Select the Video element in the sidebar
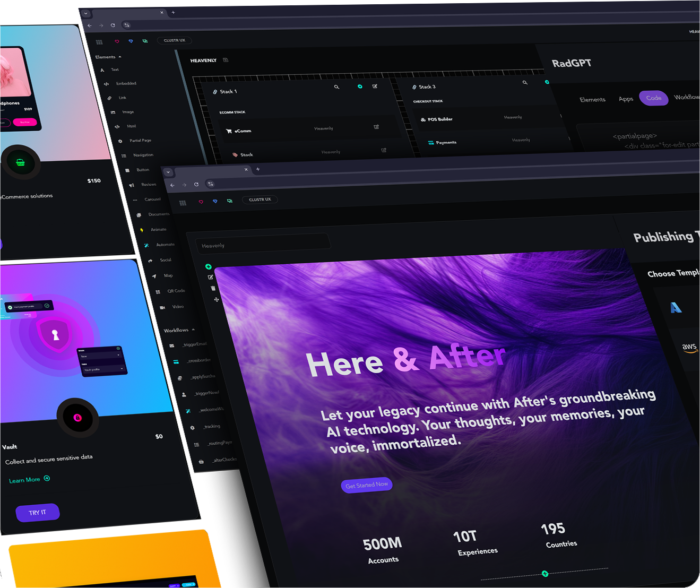 pyautogui.click(x=178, y=307)
